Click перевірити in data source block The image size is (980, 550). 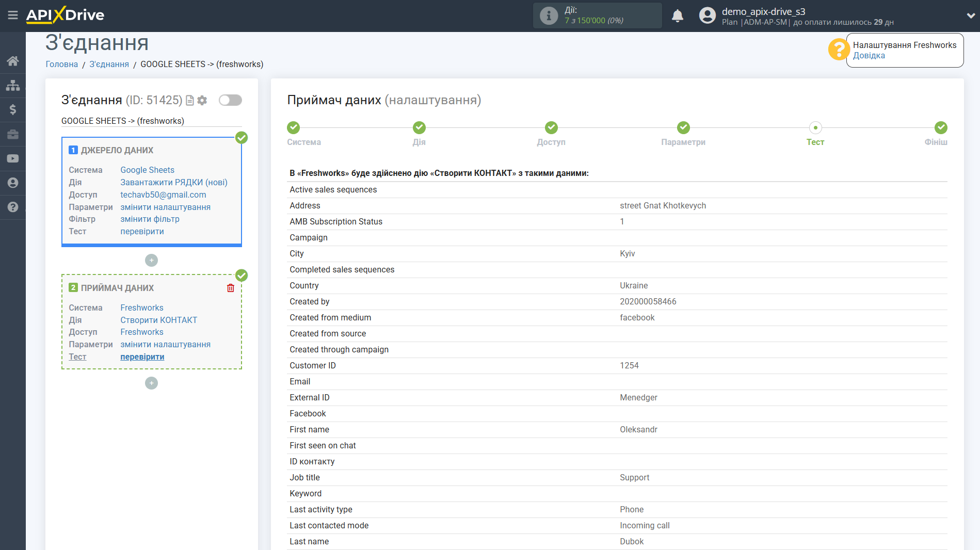click(142, 231)
